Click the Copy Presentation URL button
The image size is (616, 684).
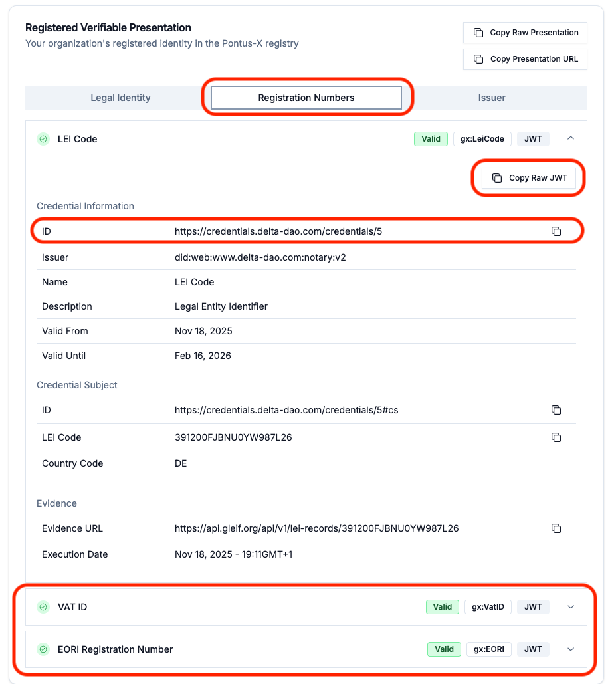click(525, 59)
